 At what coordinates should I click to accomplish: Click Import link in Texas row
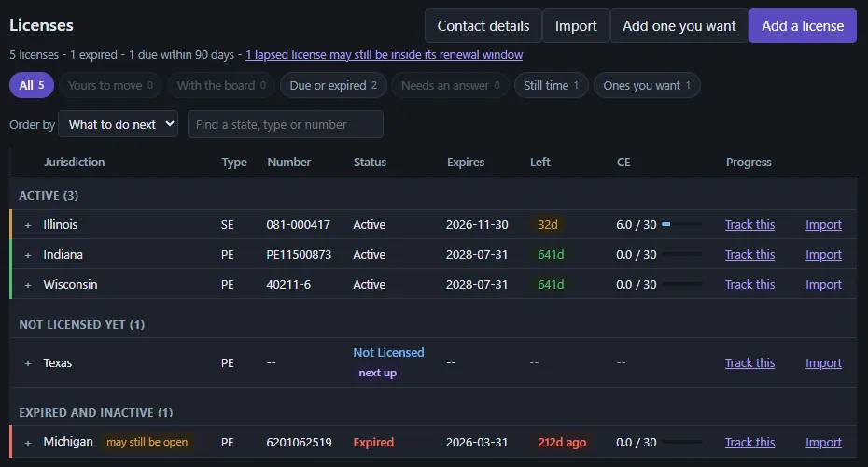point(823,363)
